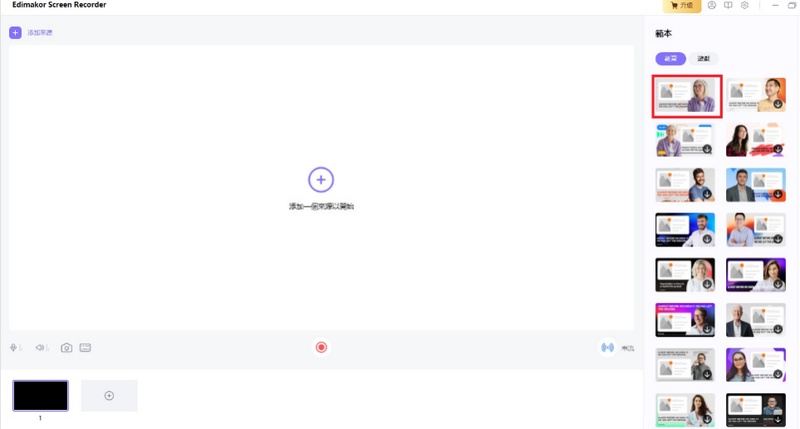Toggle the system speaker audio icon
Viewport: 800px width, 429px height.
40,347
